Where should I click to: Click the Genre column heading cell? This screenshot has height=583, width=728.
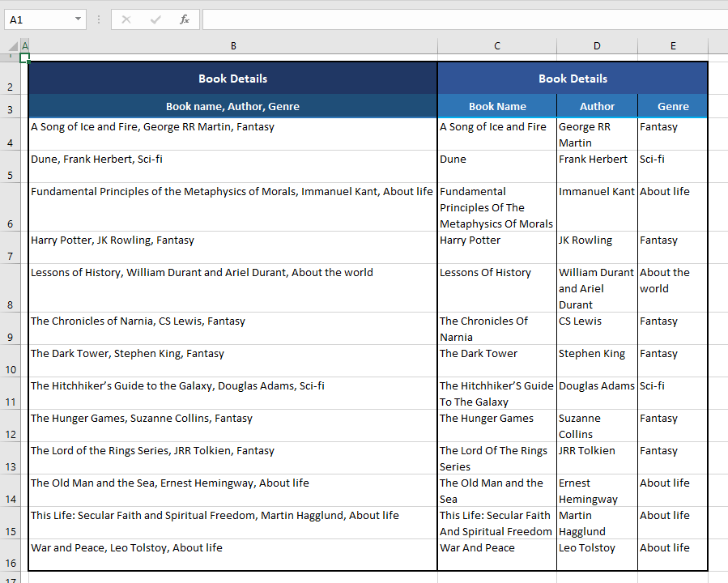(672, 106)
